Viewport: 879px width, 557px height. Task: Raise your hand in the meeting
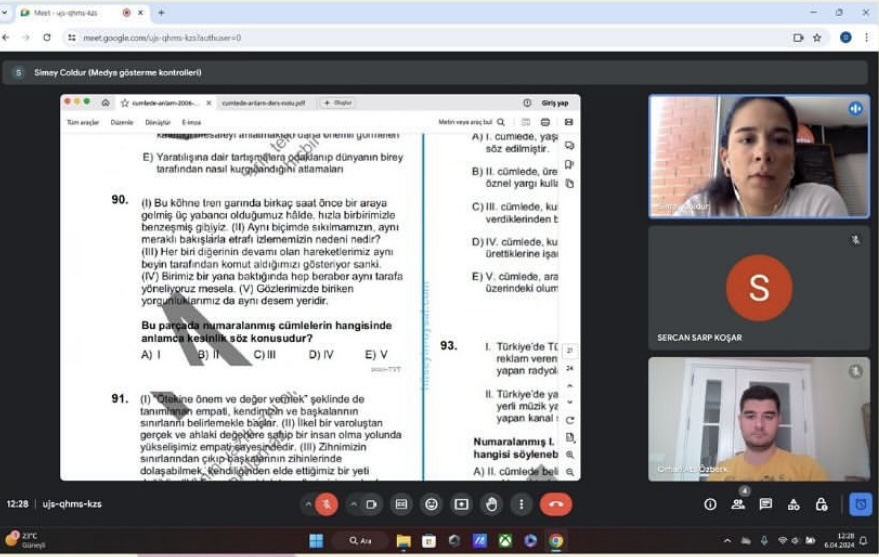(491, 504)
